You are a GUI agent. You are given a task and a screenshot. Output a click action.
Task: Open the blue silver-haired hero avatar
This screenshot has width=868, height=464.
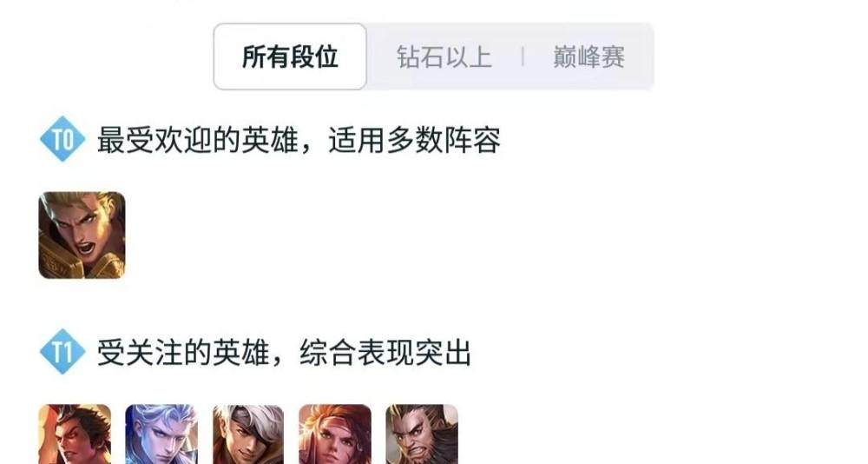pos(161,434)
